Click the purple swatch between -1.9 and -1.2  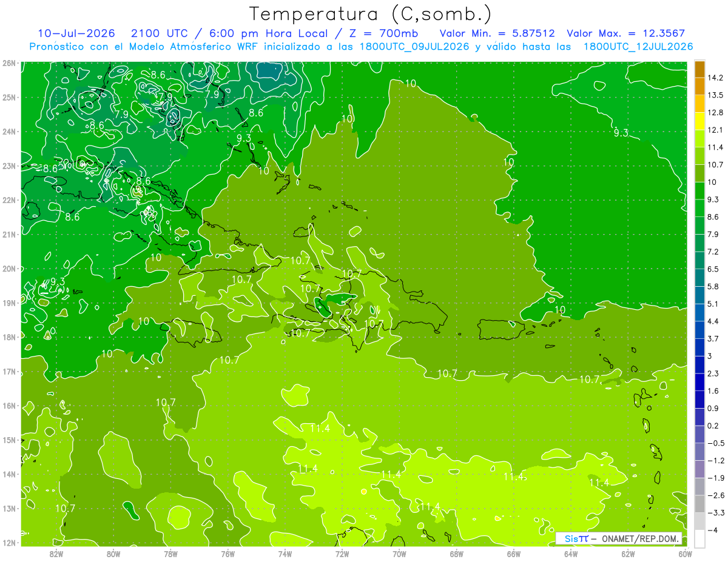point(699,469)
